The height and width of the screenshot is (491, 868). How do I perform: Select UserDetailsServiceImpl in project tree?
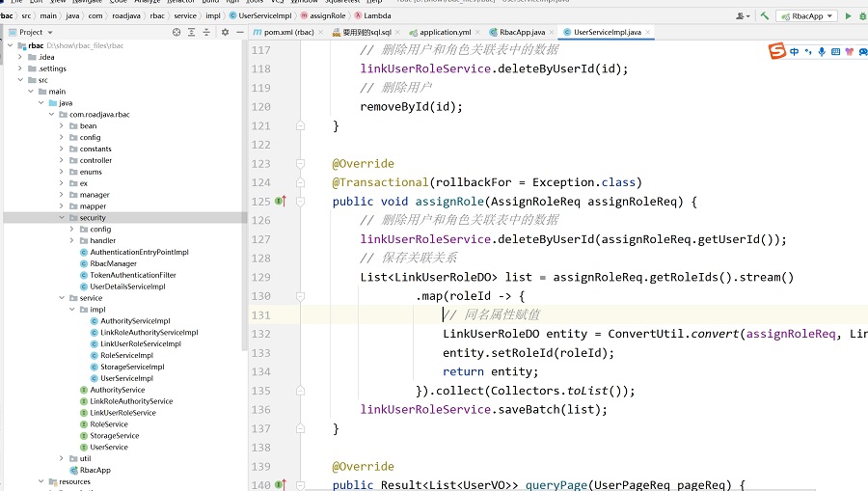[127, 286]
